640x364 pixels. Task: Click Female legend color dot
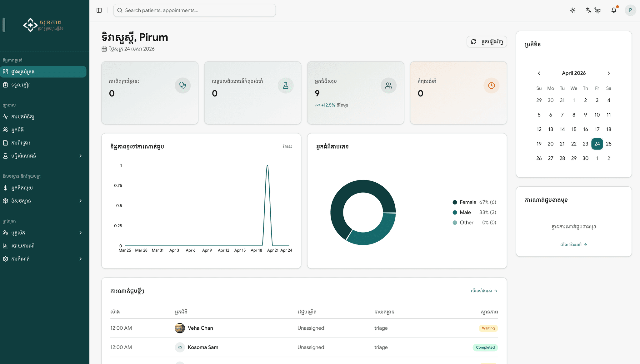455,202
